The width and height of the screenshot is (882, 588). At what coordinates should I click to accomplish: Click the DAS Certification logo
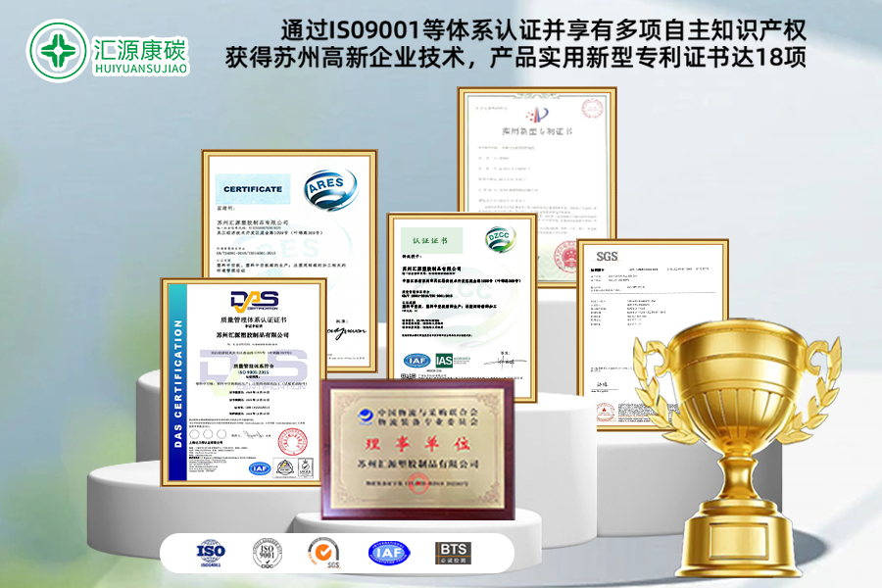[x=254, y=301]
